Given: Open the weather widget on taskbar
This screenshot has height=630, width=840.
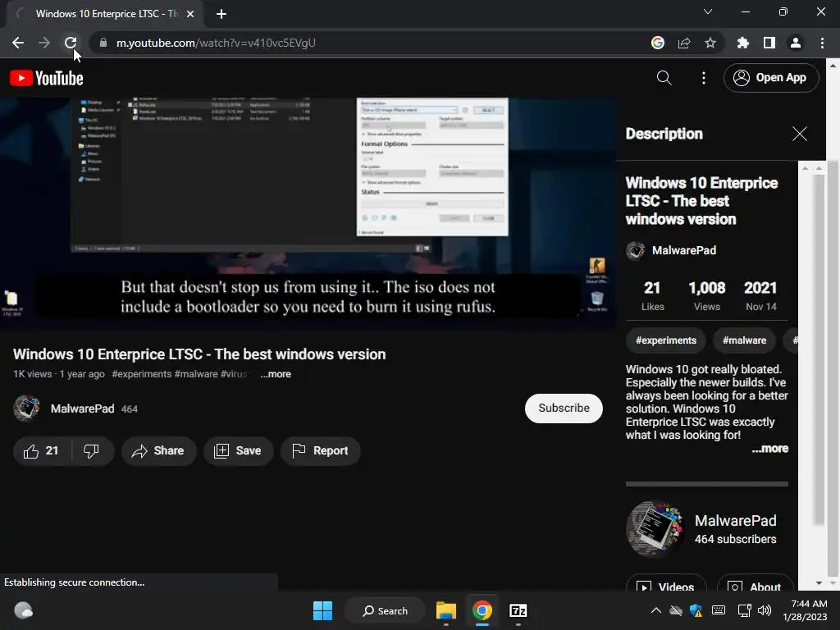Looking at the screenshot, I should click(x=24, y=610).
